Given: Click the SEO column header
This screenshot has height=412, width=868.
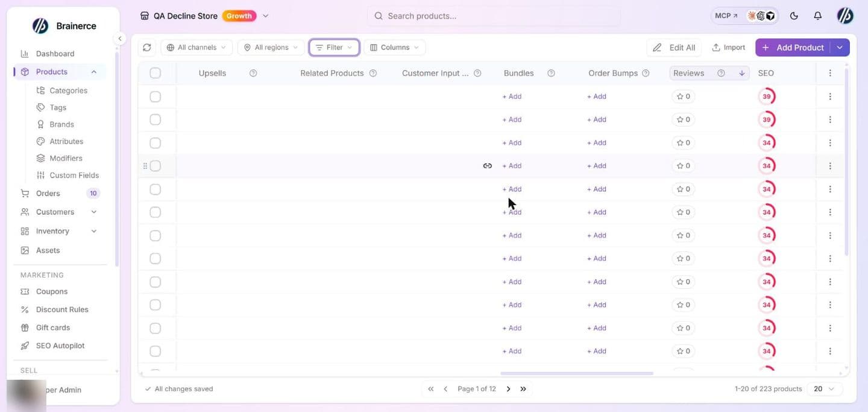Looking at the screenshot, I should [766, 74].
